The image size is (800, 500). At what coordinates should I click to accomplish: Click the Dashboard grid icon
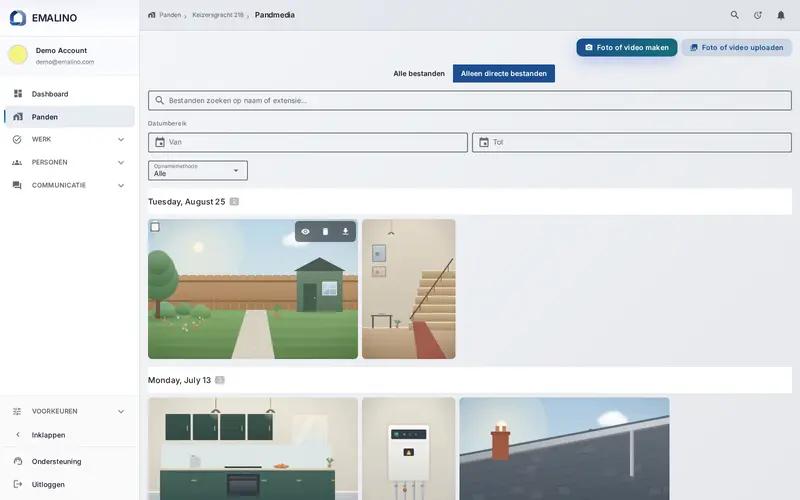coord(18,94)
